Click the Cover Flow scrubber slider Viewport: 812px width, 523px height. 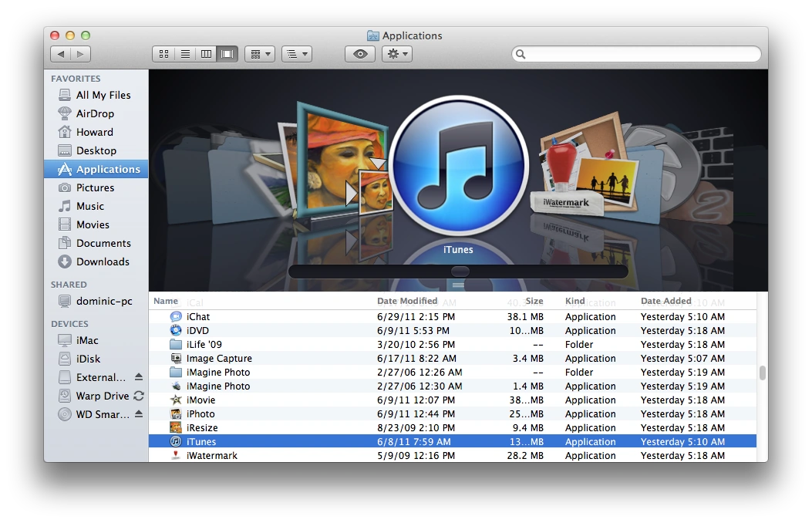pyautogui.click(x=460, y=271)
